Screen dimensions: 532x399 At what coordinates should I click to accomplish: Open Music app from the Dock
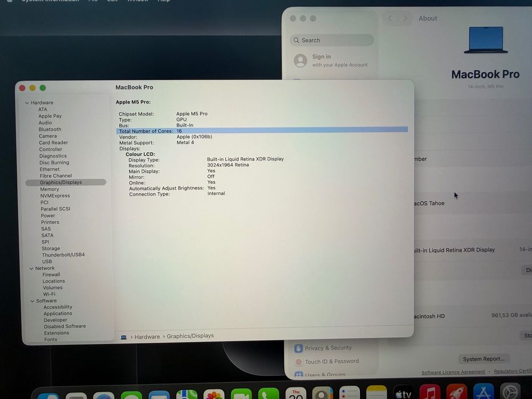(x=430, y=393)
